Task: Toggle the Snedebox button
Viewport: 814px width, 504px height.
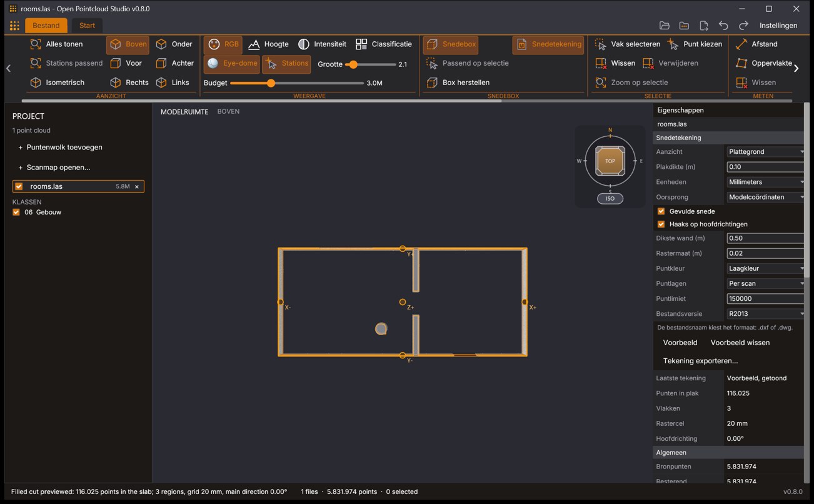Action: [451, 44]
